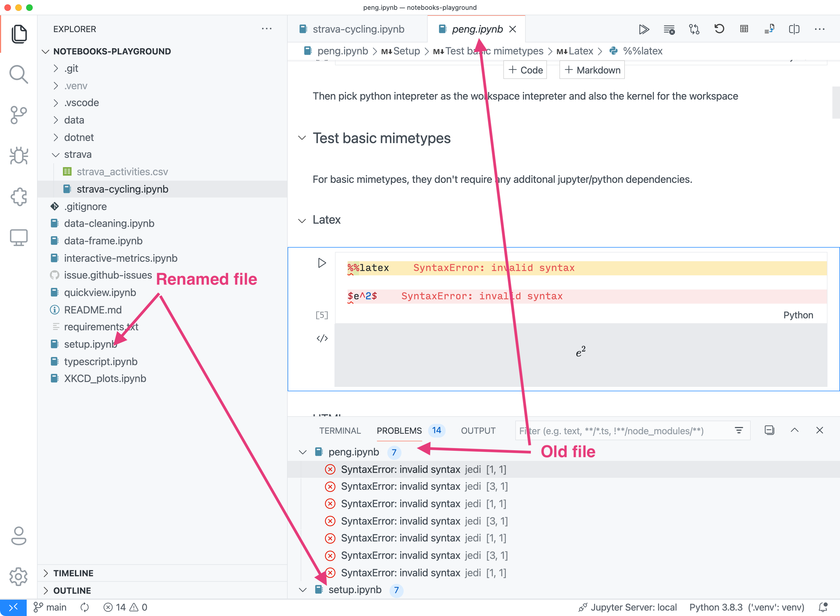Open Source Control in the activity bar
Screen dimensions: 840x616
18,115
